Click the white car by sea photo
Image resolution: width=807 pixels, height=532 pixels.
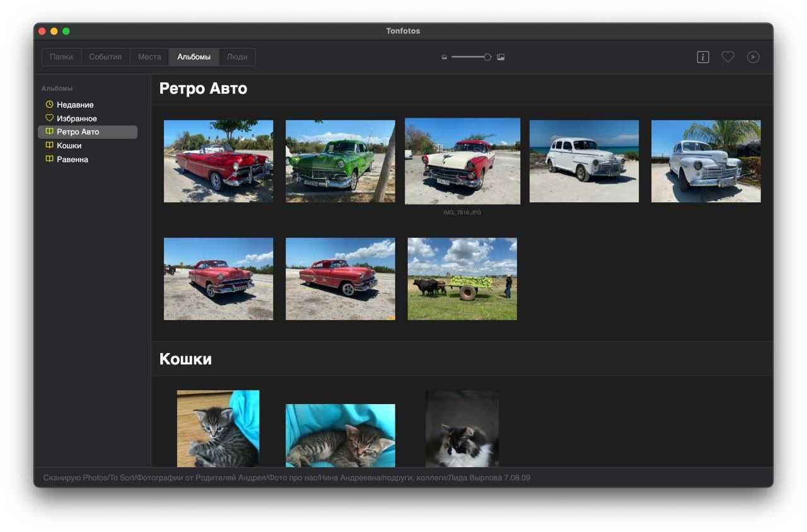(x=584, y=161)
